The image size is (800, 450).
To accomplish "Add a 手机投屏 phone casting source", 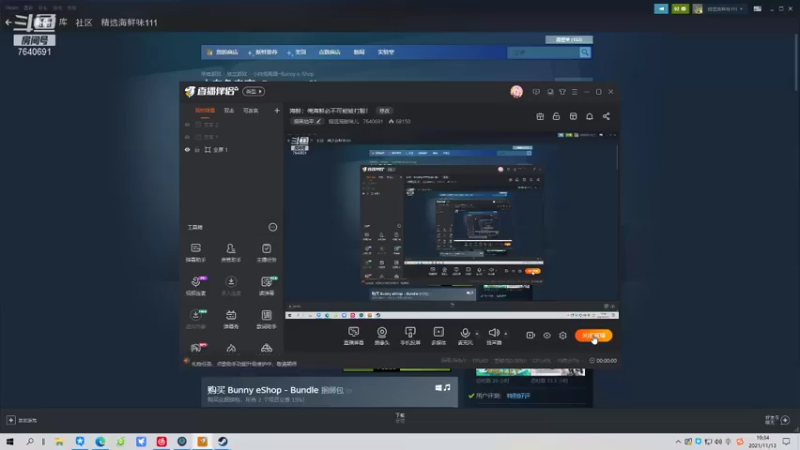I will pos(410,336).
